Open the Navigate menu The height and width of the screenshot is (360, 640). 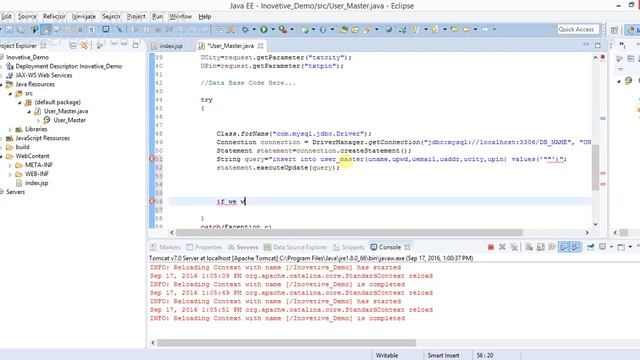tap(84, 16)
